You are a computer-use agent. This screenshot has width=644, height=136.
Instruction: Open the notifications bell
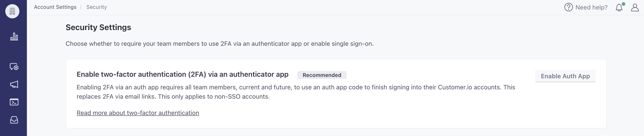pyautogui.click(x=619, y=8)
